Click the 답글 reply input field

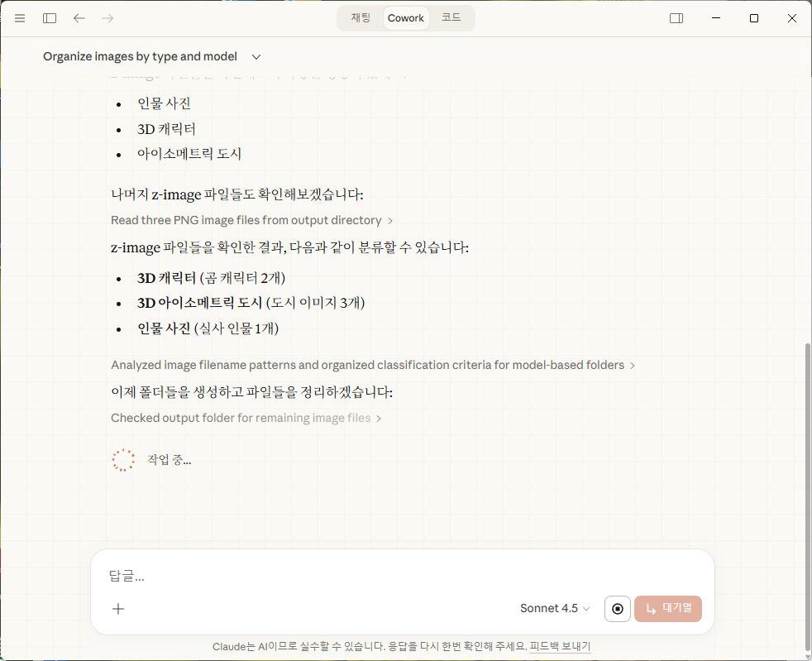click(397, 577)
